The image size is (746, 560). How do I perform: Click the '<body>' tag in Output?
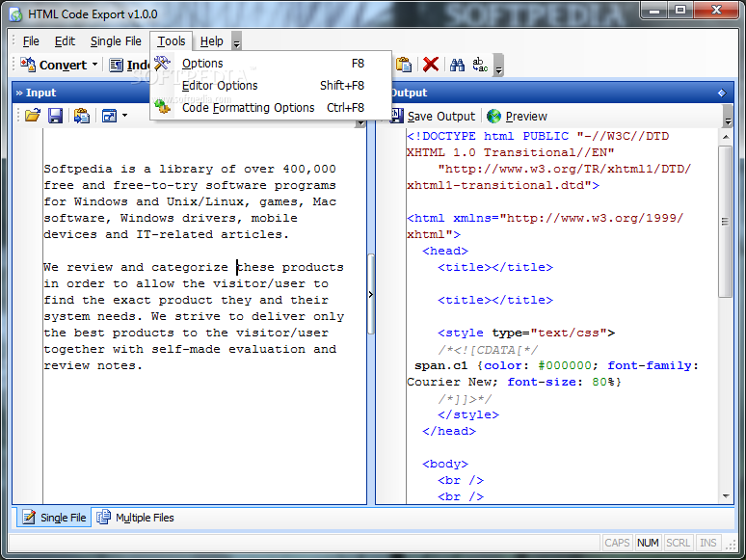[445, 464]
